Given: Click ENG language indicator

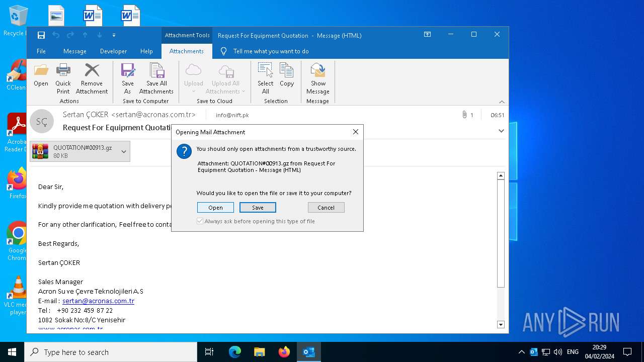Looking at the screenshot, I should click(573, 352).
